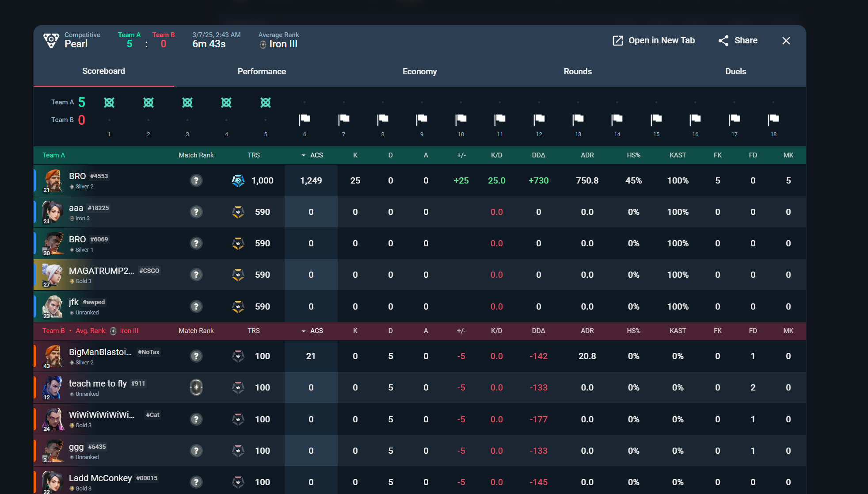The height and width of the screenshot is (494, 868).
Task: Sort Team A by ACS column
Action: (x=316, y=155)
